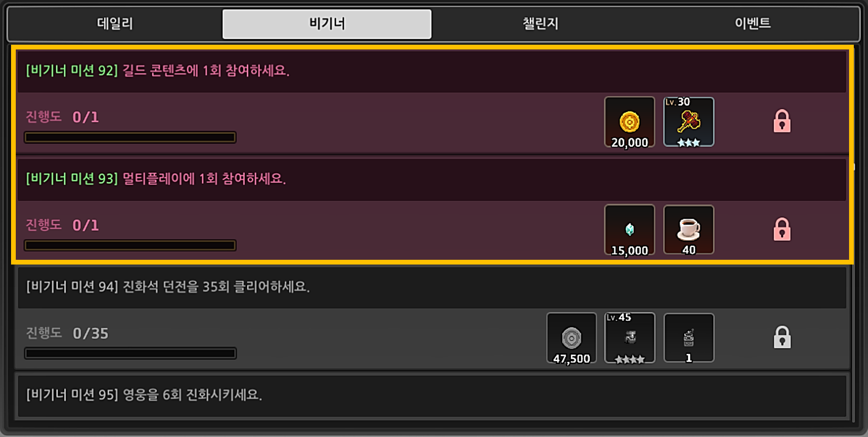Click the 15,000 crystal gem reward icon
Image resolution: width=868 pixels, height=437 pixels.
point(629,230)
